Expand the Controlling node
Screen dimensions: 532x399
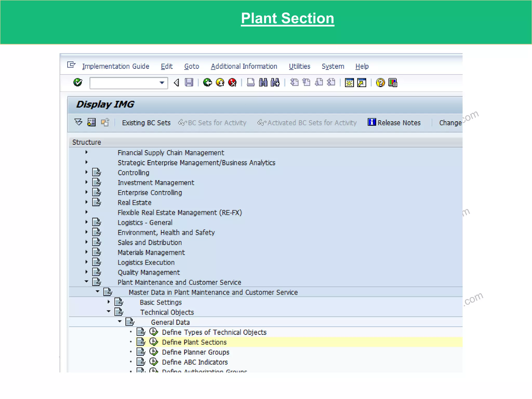[87, 172]
